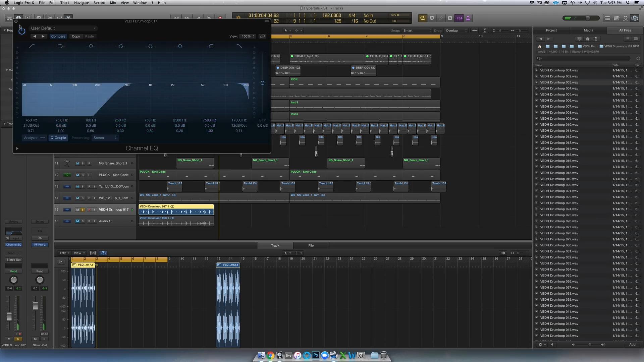Select the File tab in audio editor
This screenshot has height=362, width=644.
pos(311,246)
